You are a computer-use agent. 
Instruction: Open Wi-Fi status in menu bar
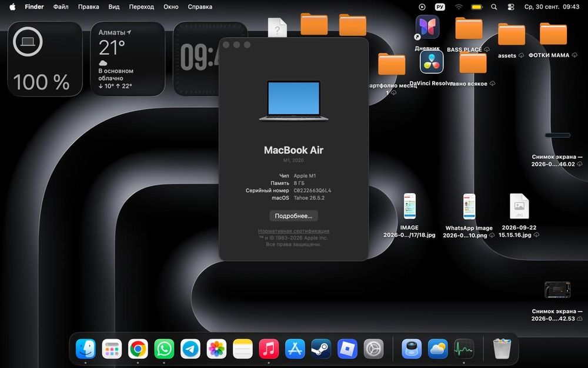click(x=459, y=6)
